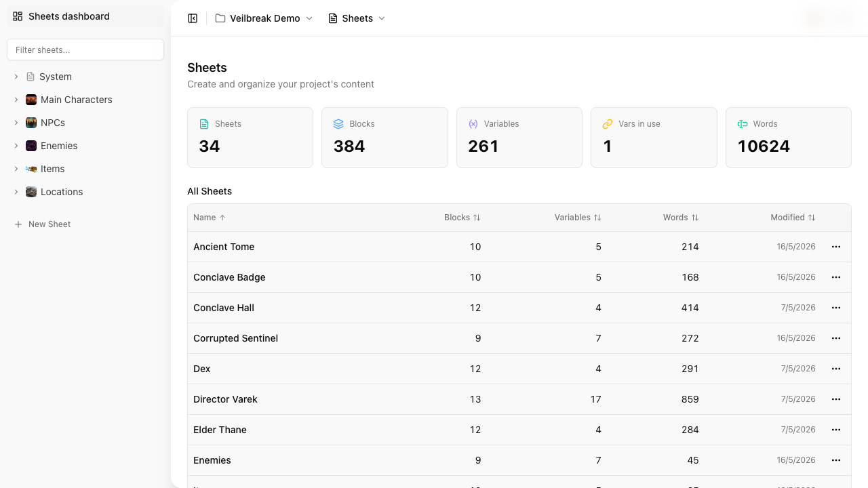The height and width of the screenshot is (488, 868).
Task: Expand the Enemies tree chevron in sidebar
Action: click(x=16, y=146)
